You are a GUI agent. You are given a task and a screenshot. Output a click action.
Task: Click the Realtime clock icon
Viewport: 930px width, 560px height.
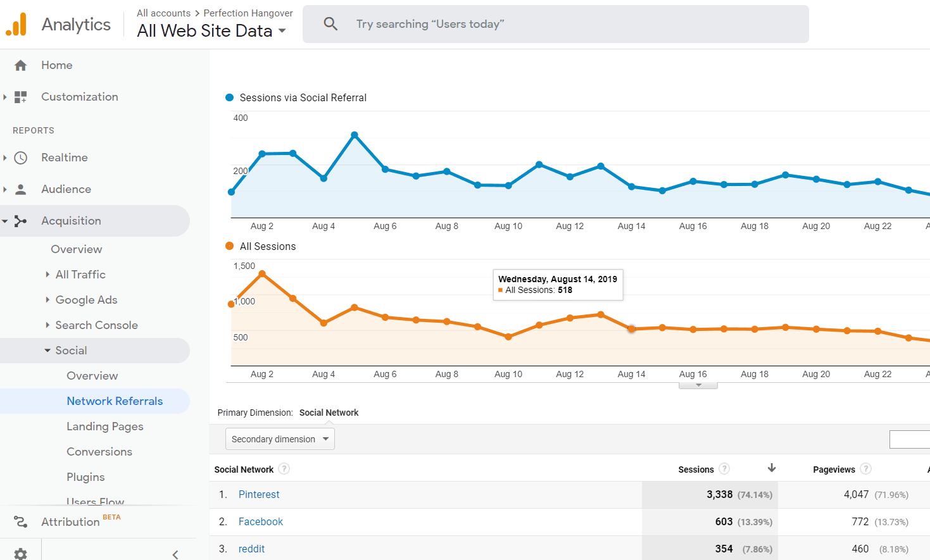pos(21,158)
